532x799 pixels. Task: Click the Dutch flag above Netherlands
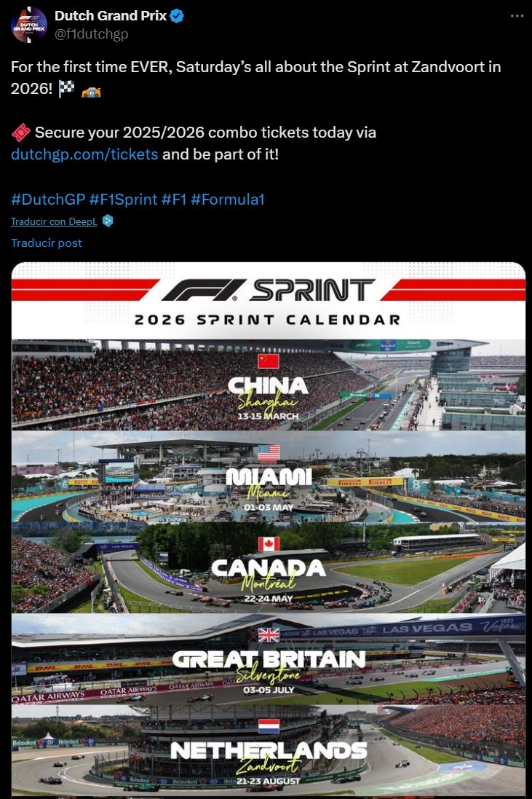point(268,726)
